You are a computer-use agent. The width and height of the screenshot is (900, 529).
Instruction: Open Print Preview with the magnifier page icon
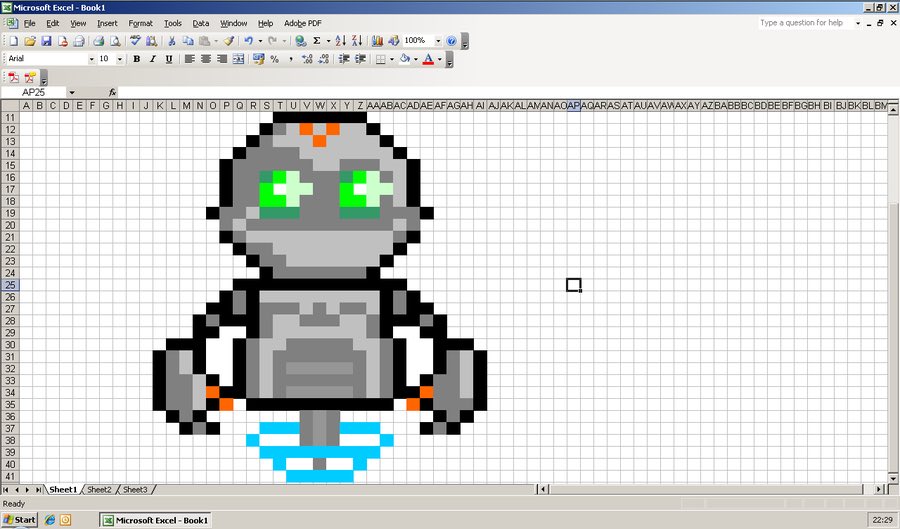(x=115, y=41)
